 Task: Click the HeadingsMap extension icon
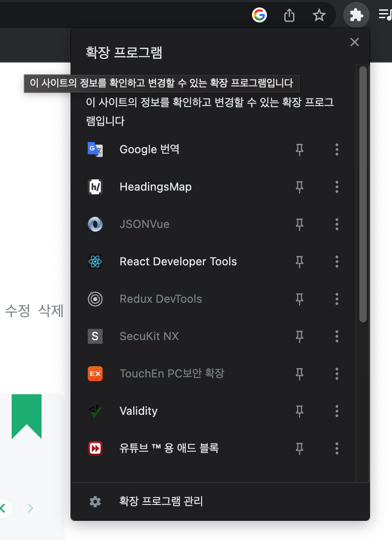coord(95,187)
